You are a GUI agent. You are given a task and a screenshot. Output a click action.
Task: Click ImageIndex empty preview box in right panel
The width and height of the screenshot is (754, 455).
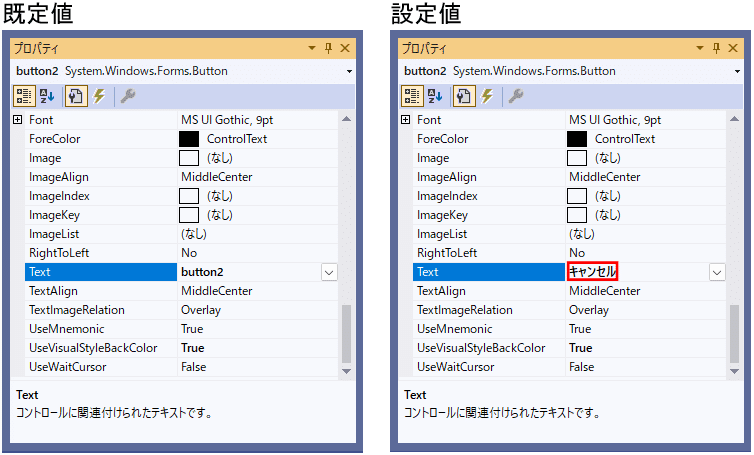tap(577, 196)
